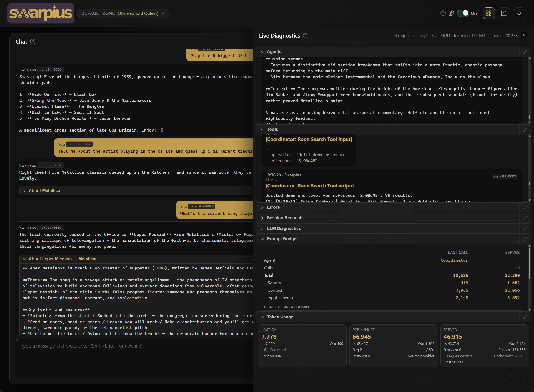This screenshot has width=534, height=392.
Task: Click the Calls server value 4
Action: (x=518, y=268)
